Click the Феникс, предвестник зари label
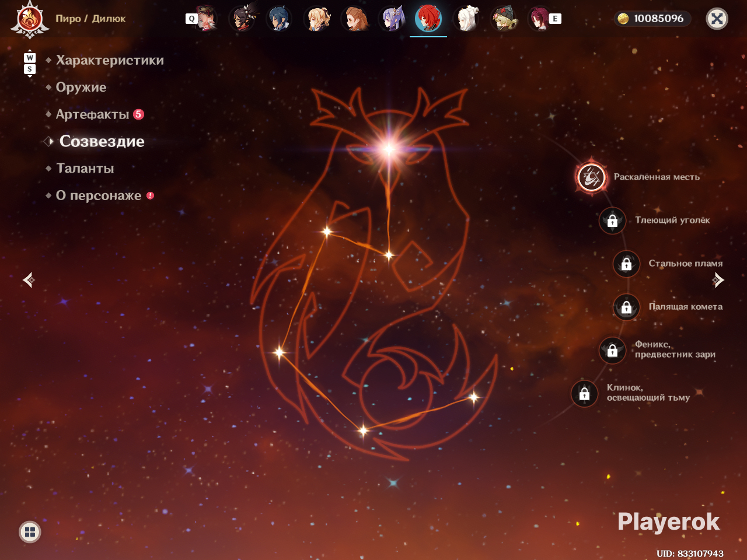The image size is (747, 560). point(675,349)
